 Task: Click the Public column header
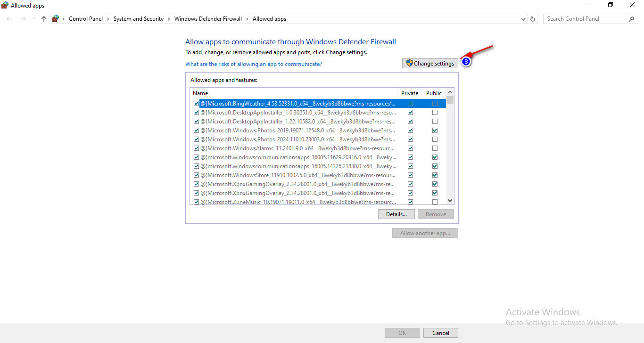tap(434, 93)
